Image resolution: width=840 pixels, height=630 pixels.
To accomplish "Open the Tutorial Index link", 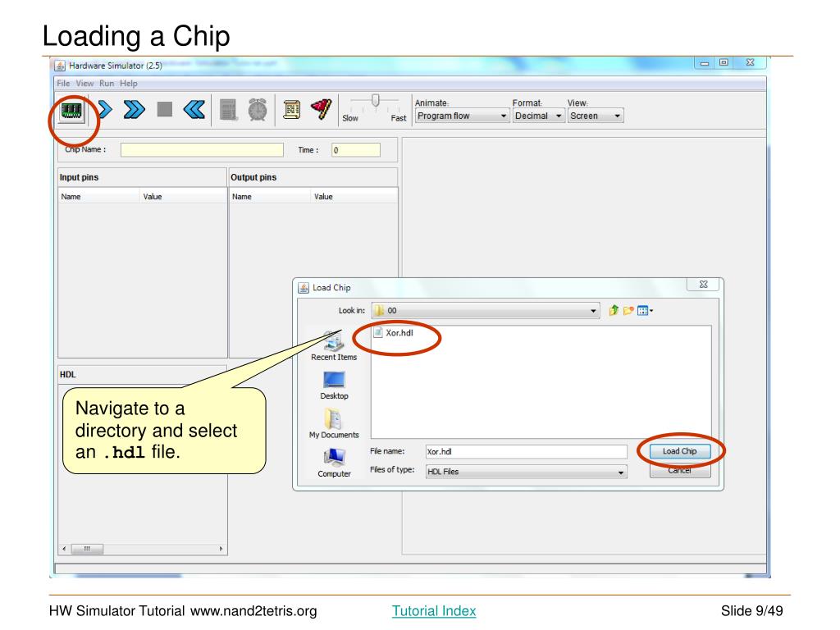I will (434, 610).
